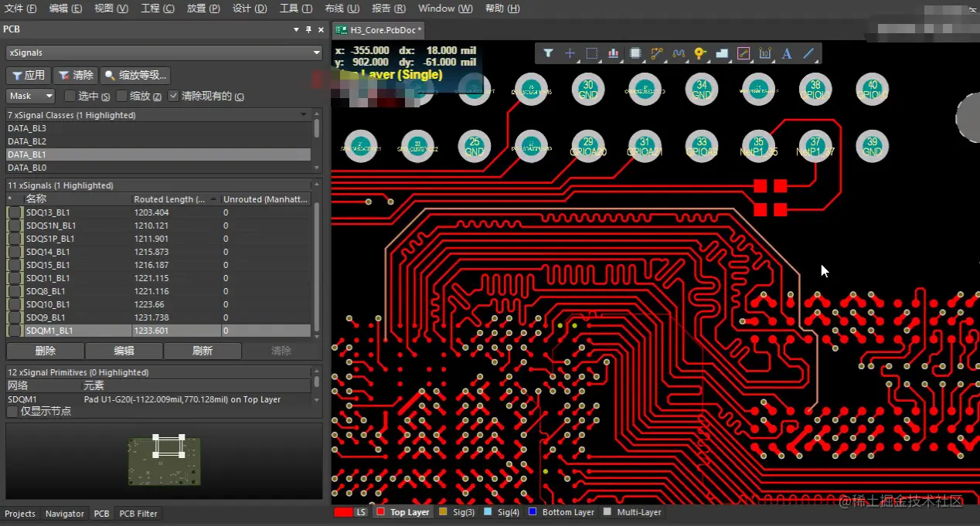
Task: Select the DATA_BL3 xSignal class
Action: point(158,128)
